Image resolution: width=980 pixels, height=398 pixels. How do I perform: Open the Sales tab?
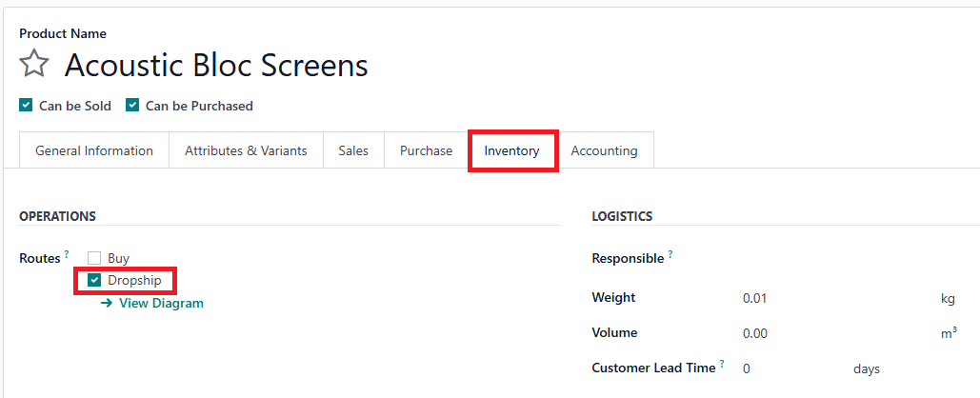pos(353,150)
